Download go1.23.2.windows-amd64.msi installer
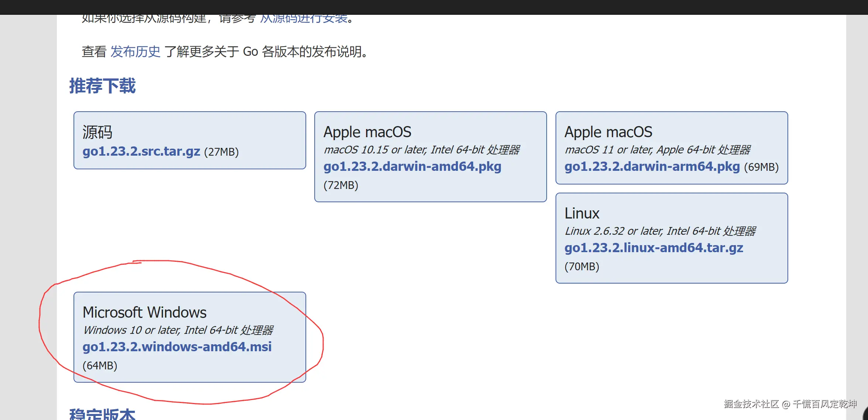The image size is (868, 420). [177, 347]
